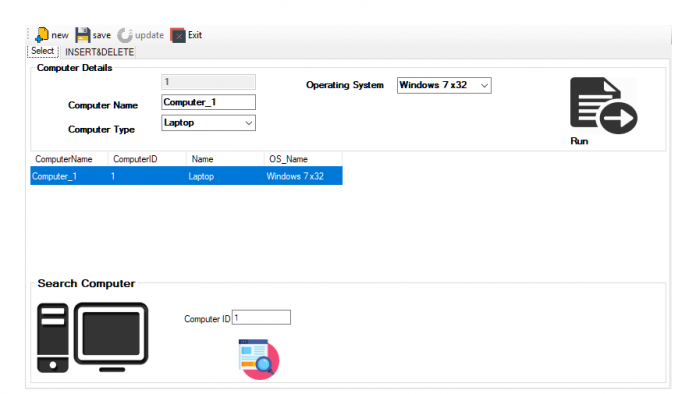Click the desktop computer image

pos(92,337)
